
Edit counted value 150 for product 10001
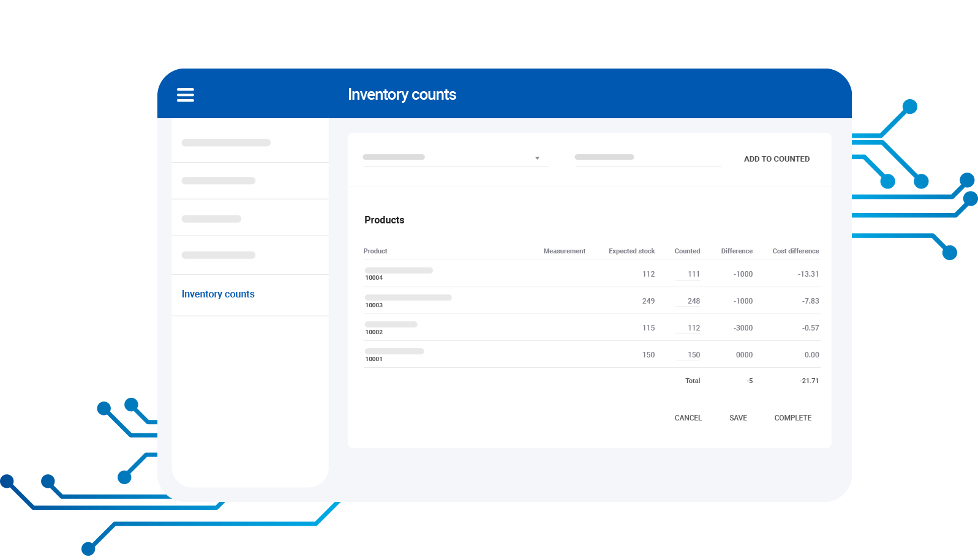pyautogui.click(x=688, y=355)
